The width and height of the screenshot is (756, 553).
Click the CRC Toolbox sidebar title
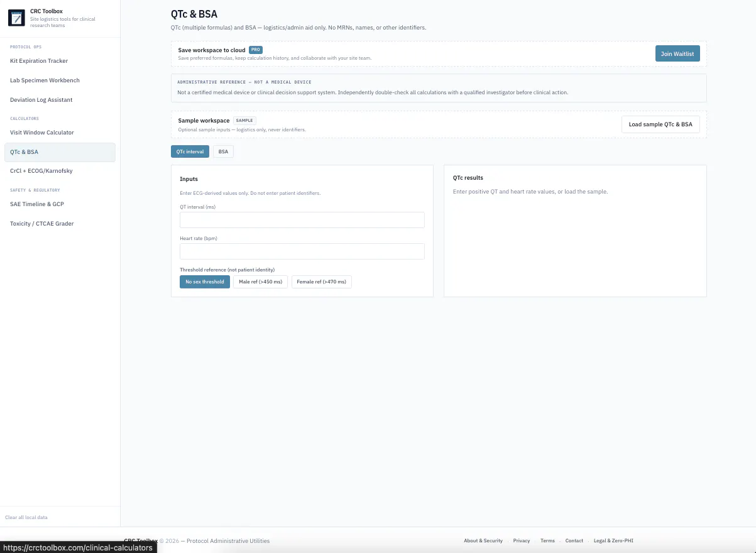click(47, 11)
